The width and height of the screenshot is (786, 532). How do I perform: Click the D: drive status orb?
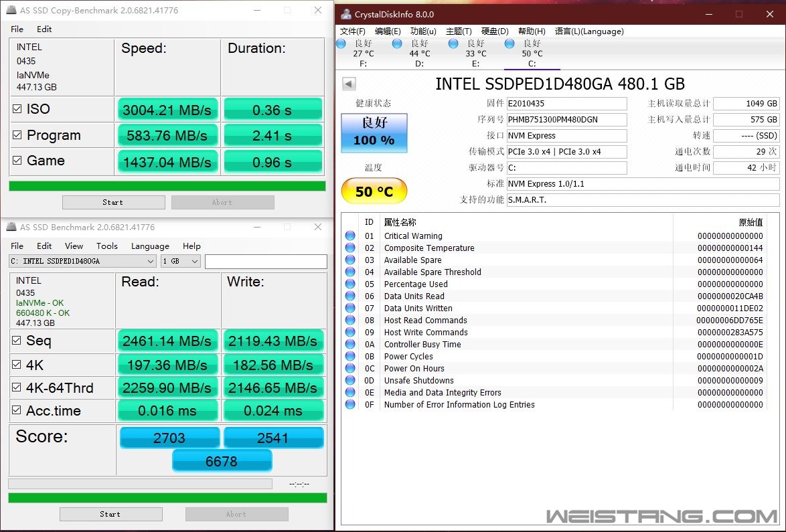397,43
